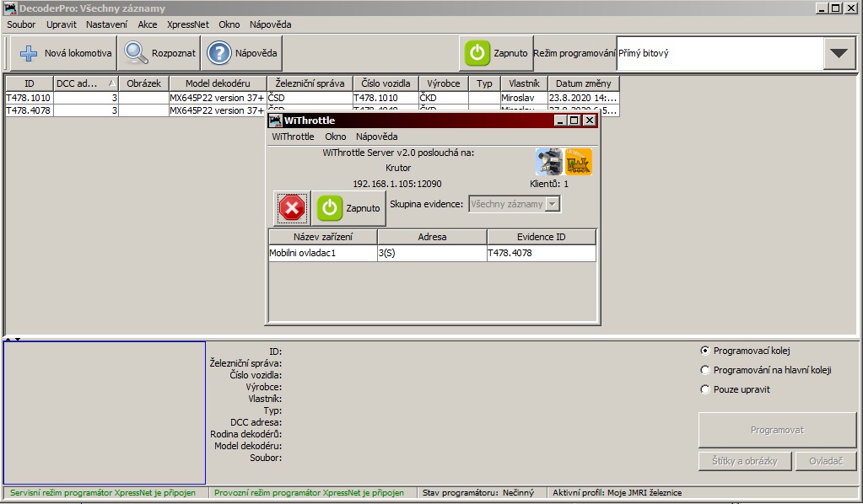Select roster row T478.1010
This screenshot has height=504, width=863.
click(312, 98)
